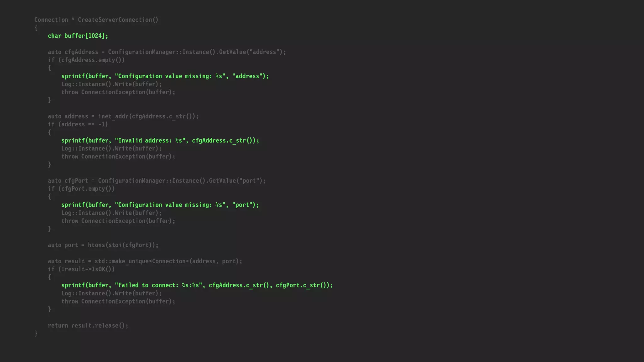The image size is (644, 362).
Task: Click the 'std::make_unique<Connection>' result line
Action: (145, 261)
